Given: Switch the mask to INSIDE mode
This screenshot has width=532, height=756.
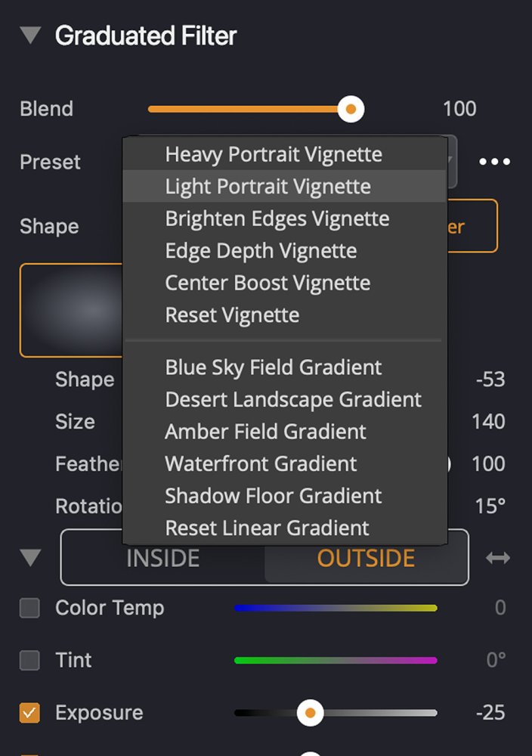Looking at the screenshot, I should [163, 558].
